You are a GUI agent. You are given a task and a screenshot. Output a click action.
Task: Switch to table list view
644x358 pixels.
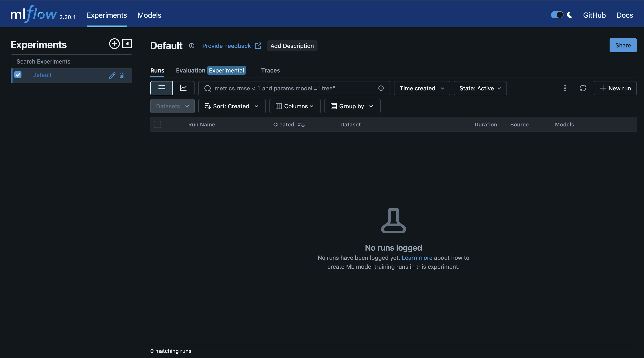(161, 88)
